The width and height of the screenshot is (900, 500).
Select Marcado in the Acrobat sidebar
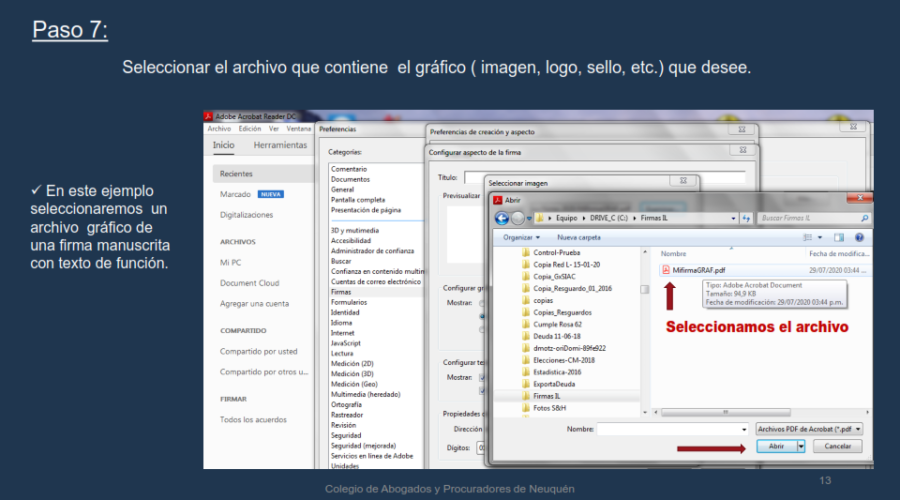point(235,195)
